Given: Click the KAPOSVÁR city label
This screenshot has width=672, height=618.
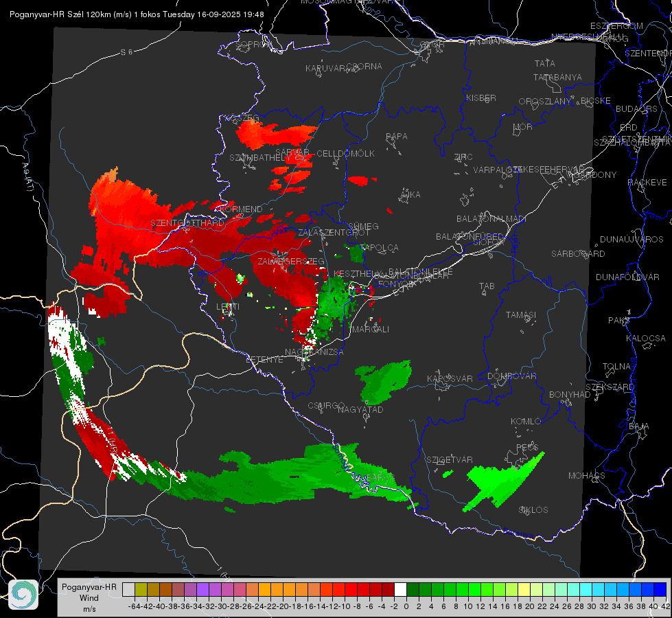Looking at the screenshot, I should coord(450,378).
